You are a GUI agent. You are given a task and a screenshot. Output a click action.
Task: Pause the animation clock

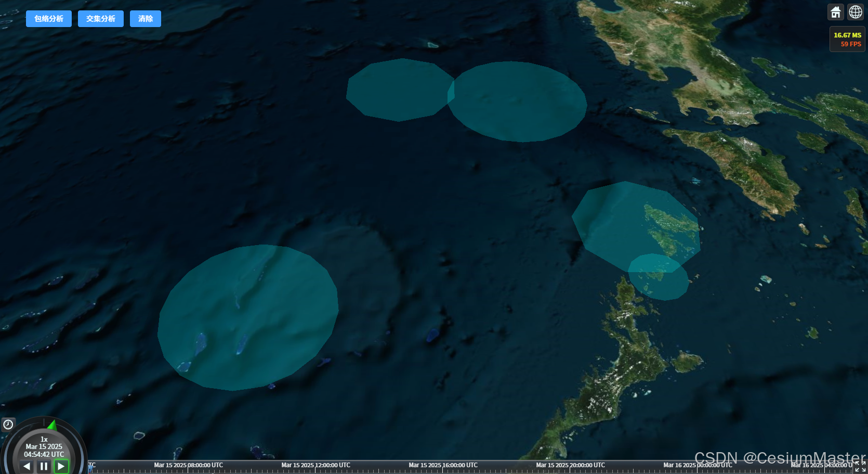click(44, 466)
